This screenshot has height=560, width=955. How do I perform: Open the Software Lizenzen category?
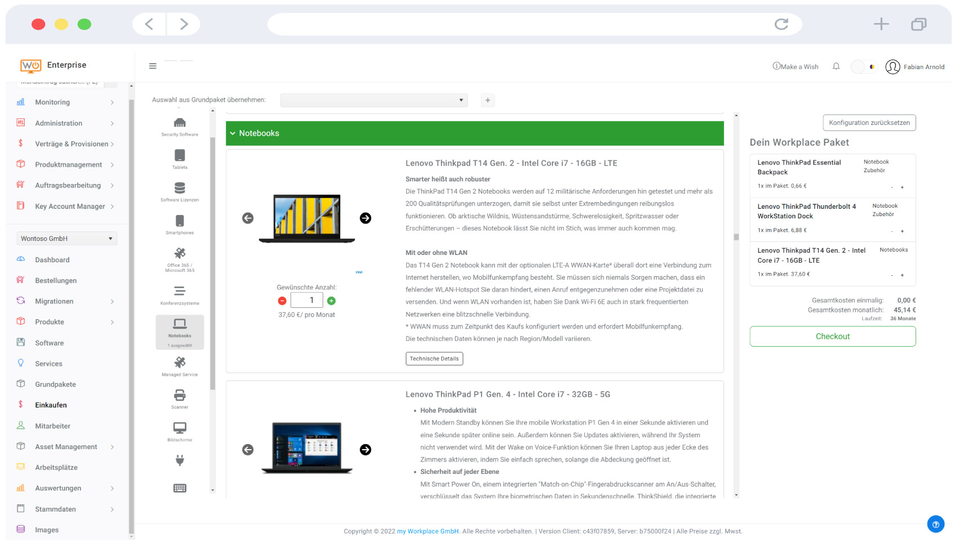point(180,189)
